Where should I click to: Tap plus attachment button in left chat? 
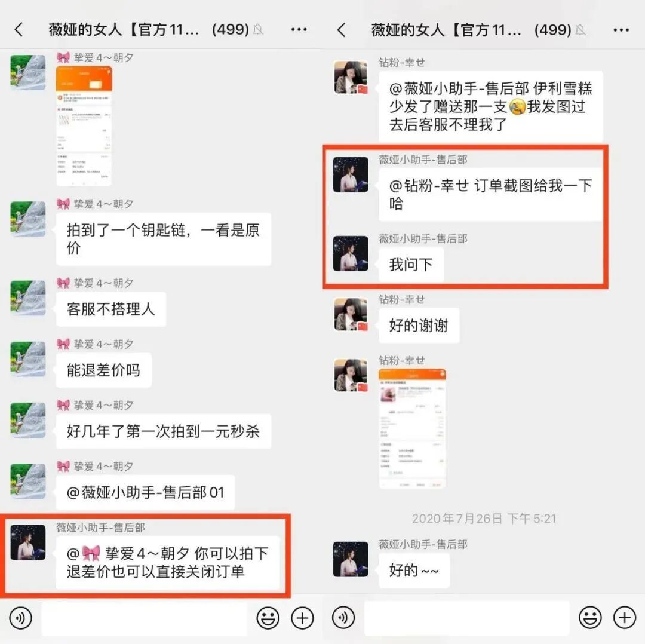(302, 618)
